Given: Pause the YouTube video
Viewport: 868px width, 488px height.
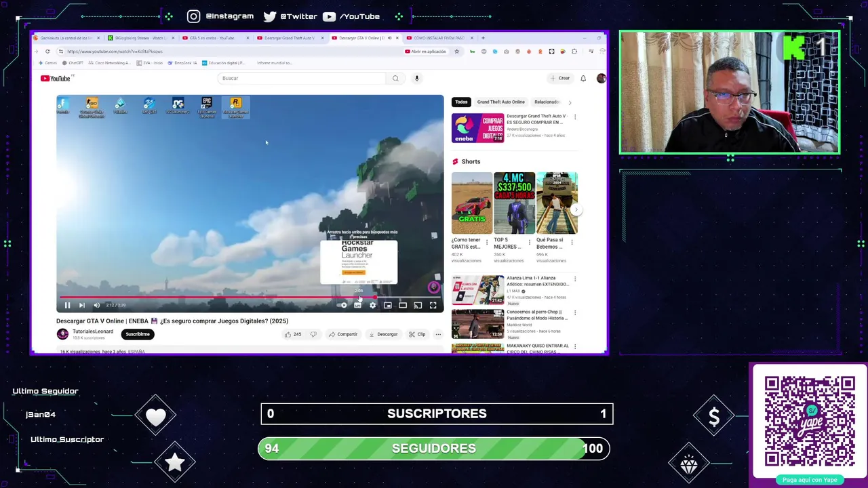Looking at the screenshot, I should (x=67, y=306).
